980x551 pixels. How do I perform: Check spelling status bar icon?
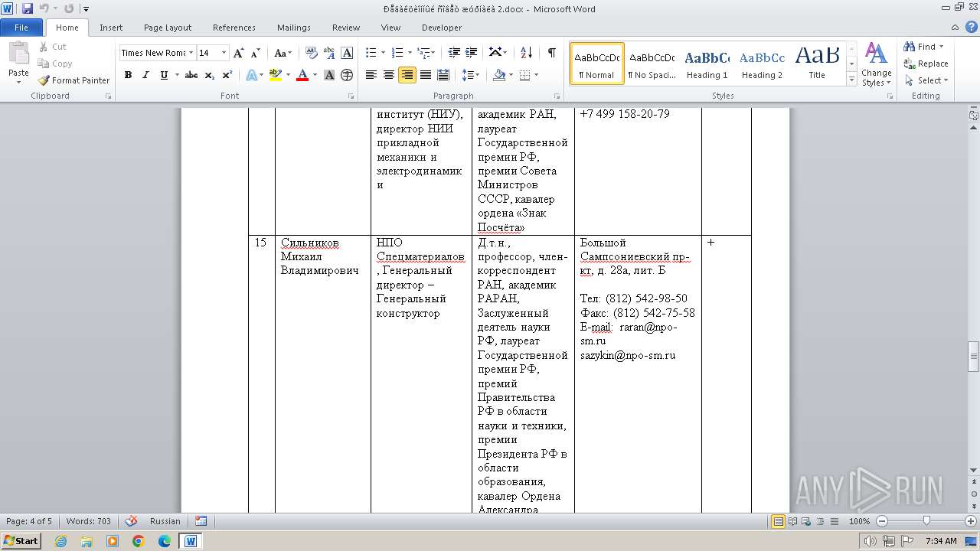(131, 521)
